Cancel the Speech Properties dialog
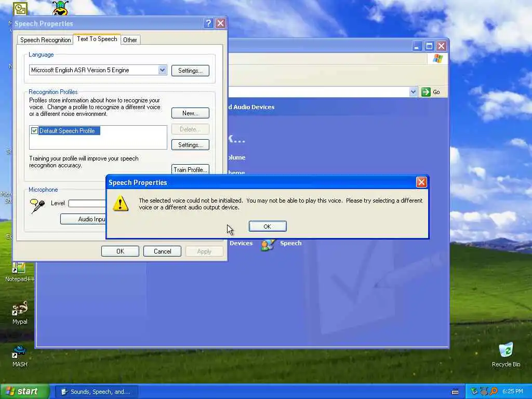The width and height of the screenshot is (532, 399). (x=162, y=251)
